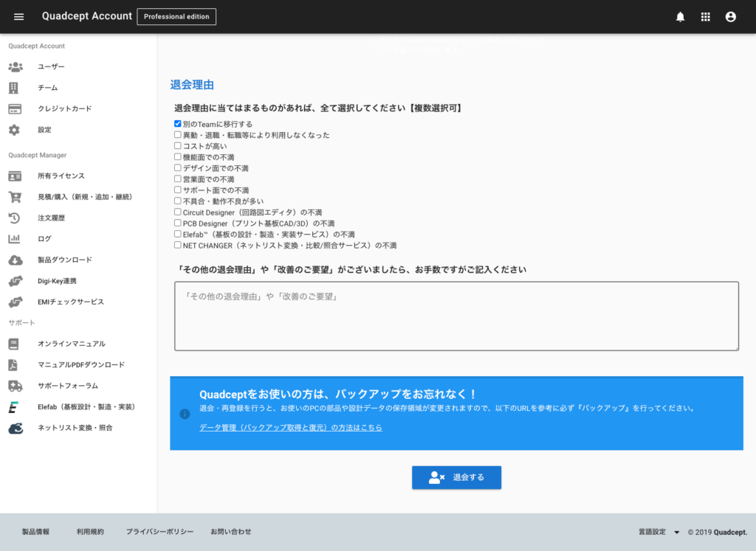Open the ユーザー section icon in the sidebar
The height and width of the screenshot is (551, 756).
[16, 66]
